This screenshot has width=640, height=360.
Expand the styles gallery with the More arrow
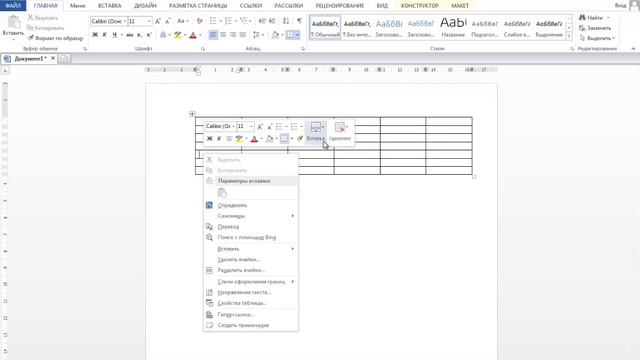(x=569, y=36)
